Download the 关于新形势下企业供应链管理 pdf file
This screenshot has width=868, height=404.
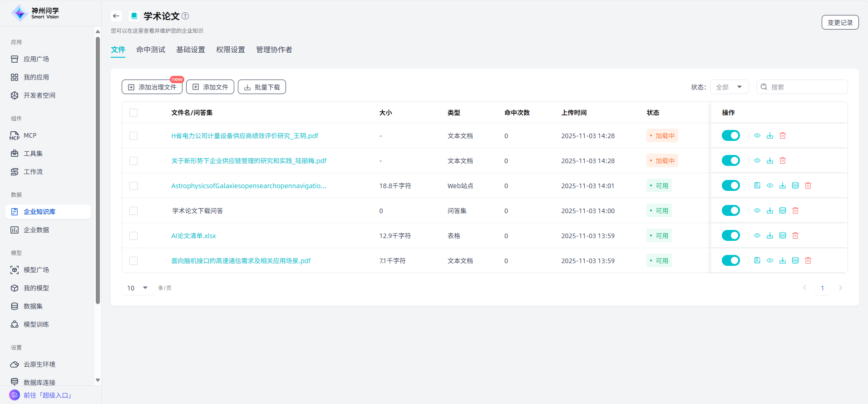tap(770, 160)
